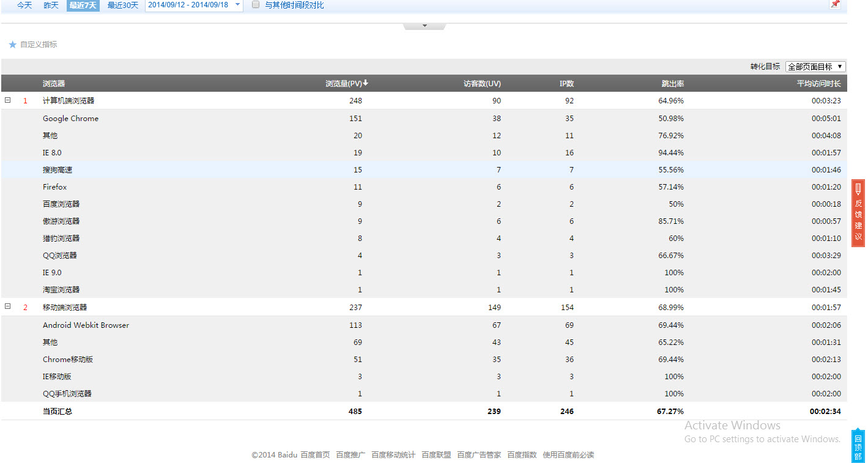The width and height of the screenshot is (868, 463).
Task: Switch to 昨天 time tab
Action: pyautogui.click(x=51, y=5)
